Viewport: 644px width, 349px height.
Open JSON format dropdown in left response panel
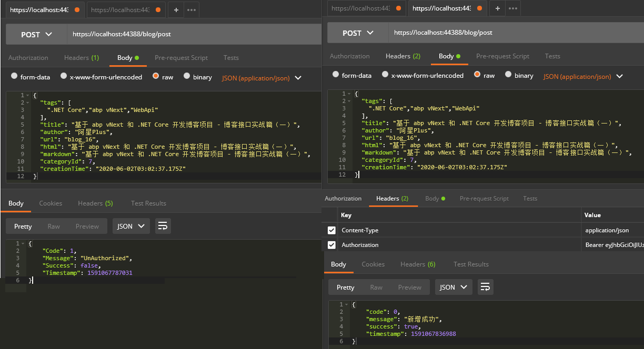pos(131,226)
